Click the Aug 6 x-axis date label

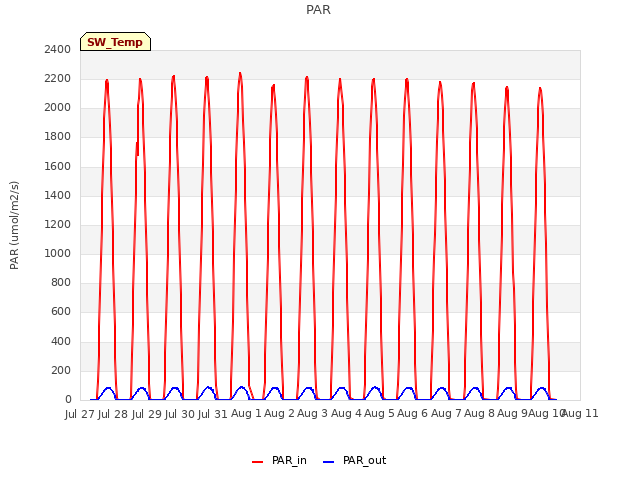pyautogui.click(x=412, y=413)
